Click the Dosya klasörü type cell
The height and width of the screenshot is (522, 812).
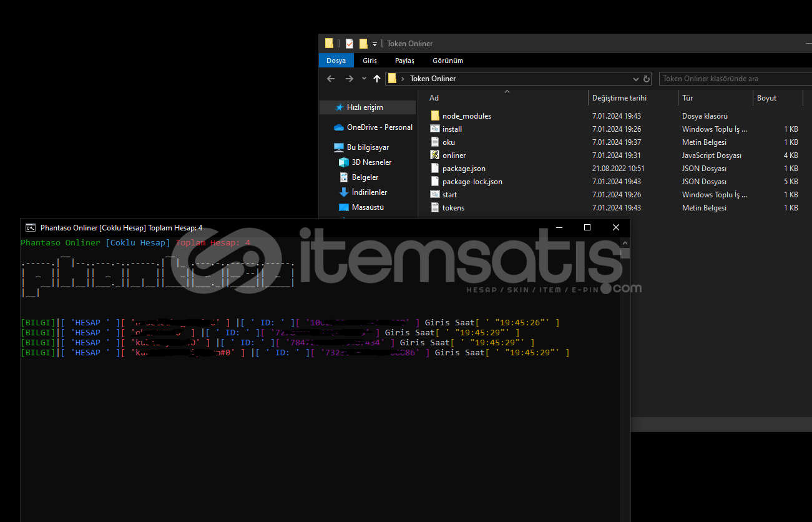(705, 116)
